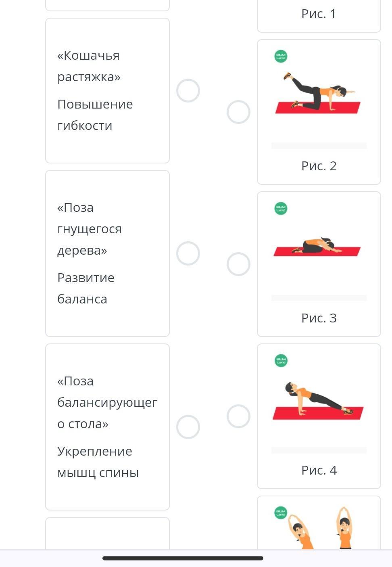Select radio button beside Рис. 4 card
The width and height of the screenshot is (392, 567).
[238, 416]
